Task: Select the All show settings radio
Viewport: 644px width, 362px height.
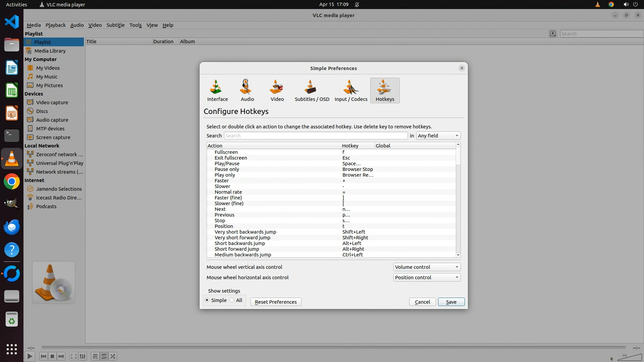Action: 232,300
